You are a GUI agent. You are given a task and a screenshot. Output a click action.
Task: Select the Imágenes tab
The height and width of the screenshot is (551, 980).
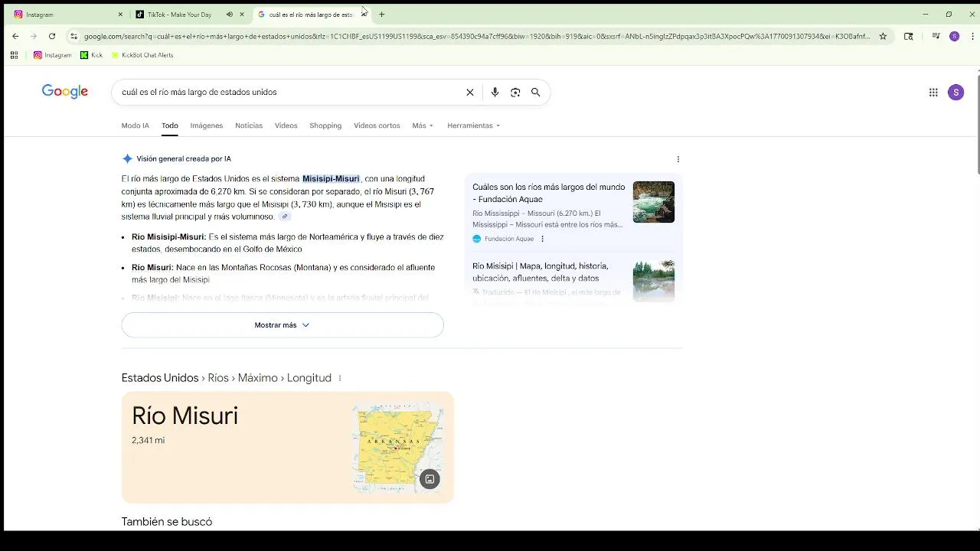207,126
